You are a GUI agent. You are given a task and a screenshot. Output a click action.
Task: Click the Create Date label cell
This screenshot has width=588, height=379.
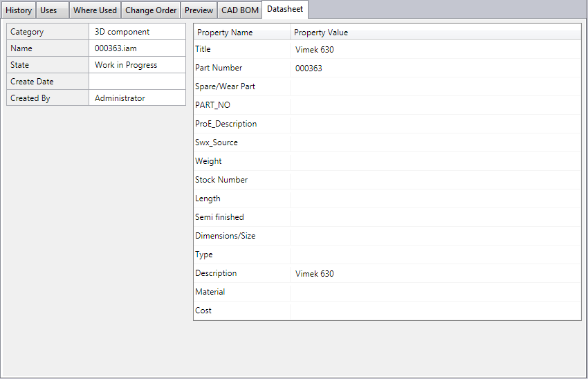(48, 82)
